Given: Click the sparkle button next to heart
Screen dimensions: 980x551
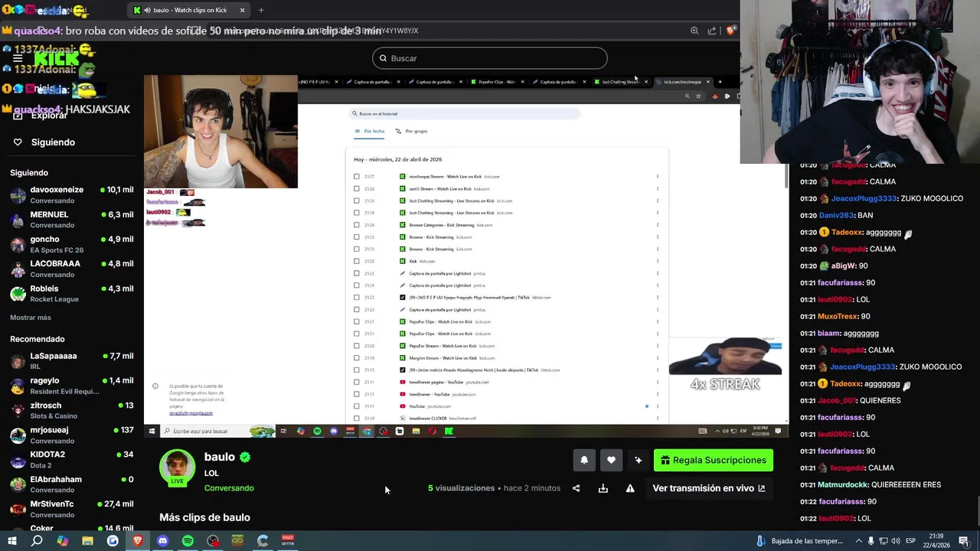Looking at the screenshot, I should click(x=638, y=460).
